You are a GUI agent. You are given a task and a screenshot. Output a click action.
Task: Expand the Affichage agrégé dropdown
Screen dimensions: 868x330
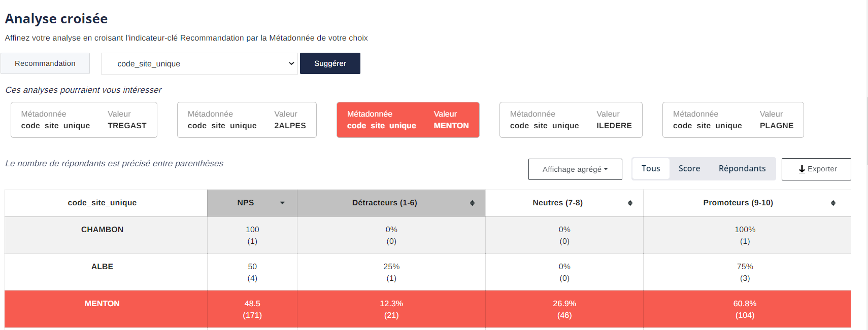click(575, 169)
